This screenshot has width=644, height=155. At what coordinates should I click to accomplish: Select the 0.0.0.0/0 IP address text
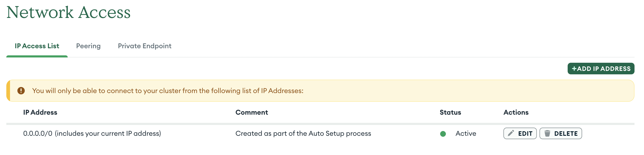click(x=38, y=134)
